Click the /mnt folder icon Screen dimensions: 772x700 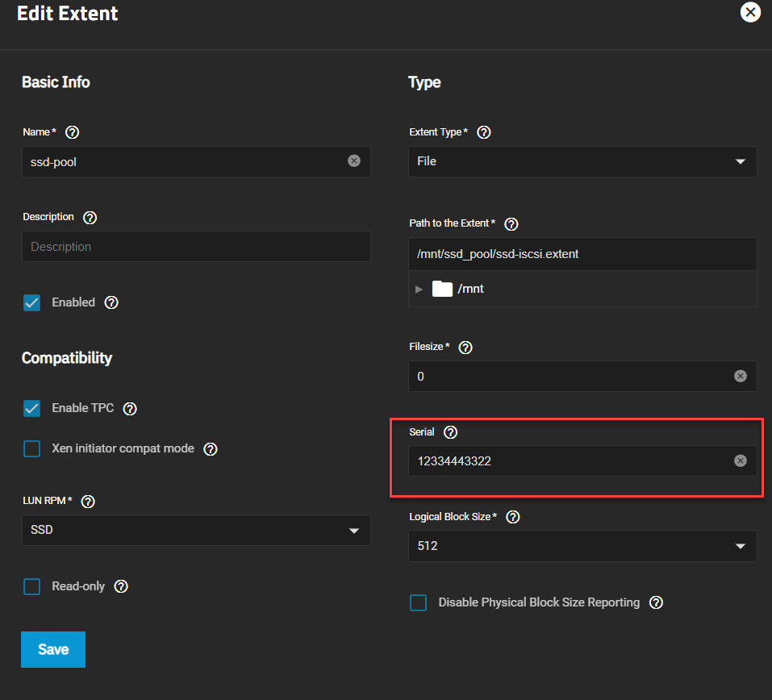click(x=442, y=289)
